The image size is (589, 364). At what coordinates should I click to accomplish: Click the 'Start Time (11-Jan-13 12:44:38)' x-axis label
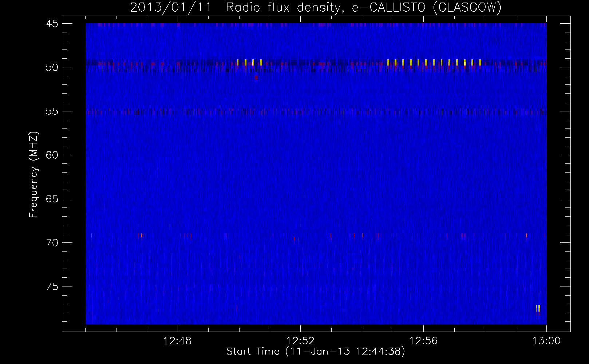tap(316, 352)
